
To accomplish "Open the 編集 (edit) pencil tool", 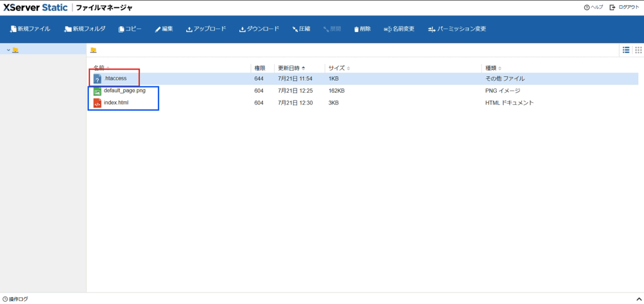I will click(x=163, y=29).
